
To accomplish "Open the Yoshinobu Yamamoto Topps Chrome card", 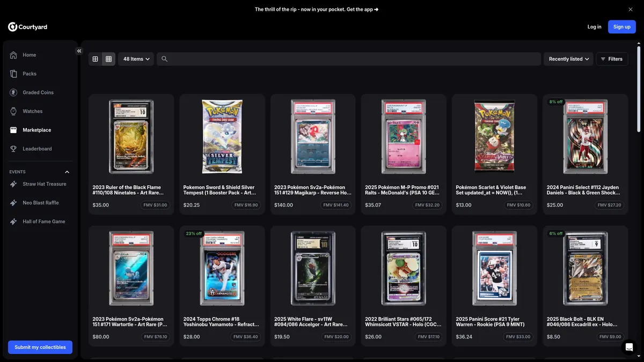I will (x=222, y=286).
